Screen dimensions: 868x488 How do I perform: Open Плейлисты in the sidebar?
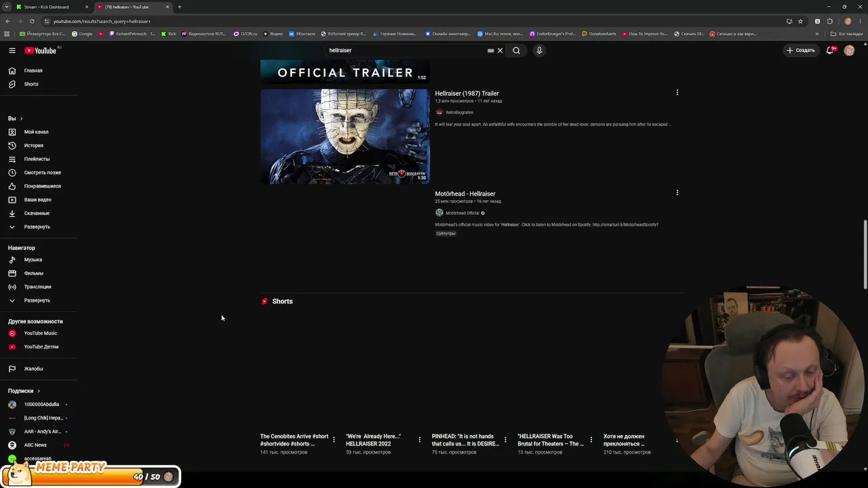[37, 159]
